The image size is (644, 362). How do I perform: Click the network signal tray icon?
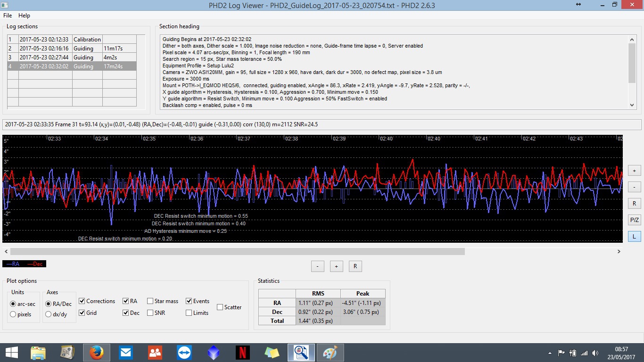(585, 353)
